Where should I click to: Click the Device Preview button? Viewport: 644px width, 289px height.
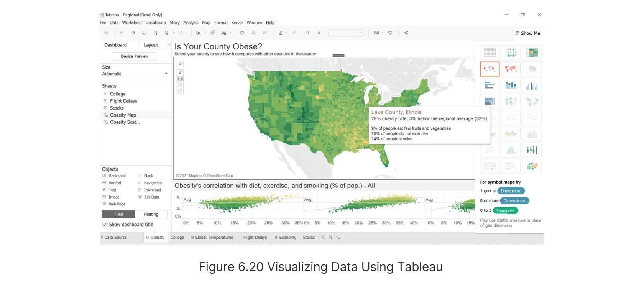point(135,56)
